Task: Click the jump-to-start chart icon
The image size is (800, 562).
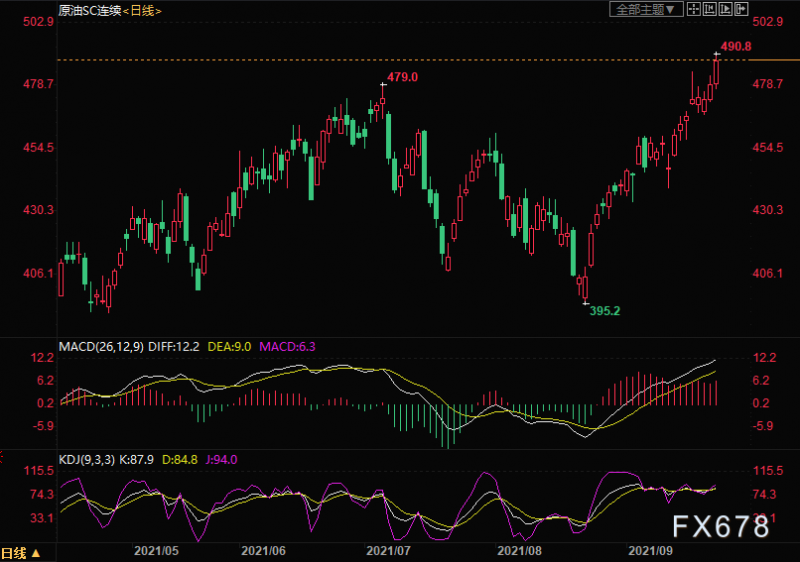Action: (x=709, y=9)
